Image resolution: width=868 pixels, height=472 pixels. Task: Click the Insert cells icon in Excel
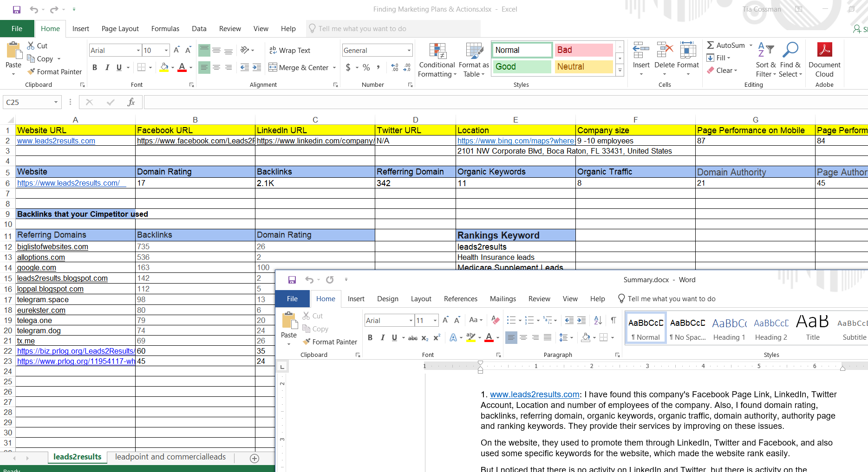(x=641, y=50)
